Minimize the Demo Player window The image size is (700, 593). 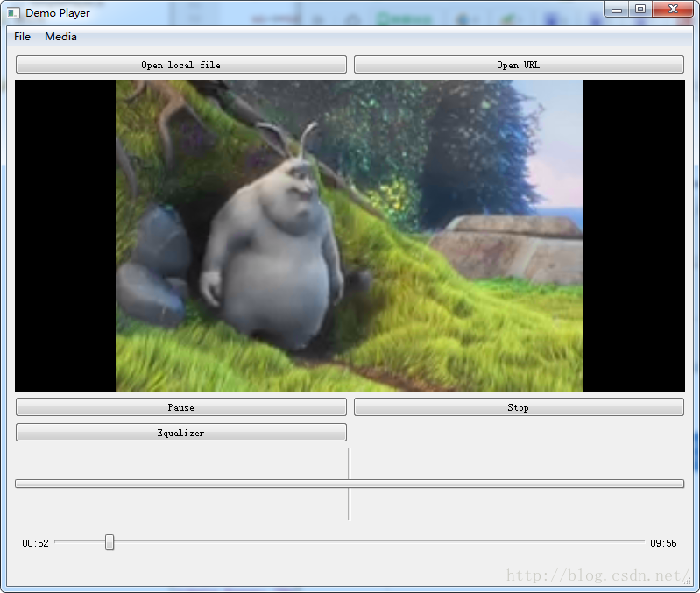[x=617, y=10]
